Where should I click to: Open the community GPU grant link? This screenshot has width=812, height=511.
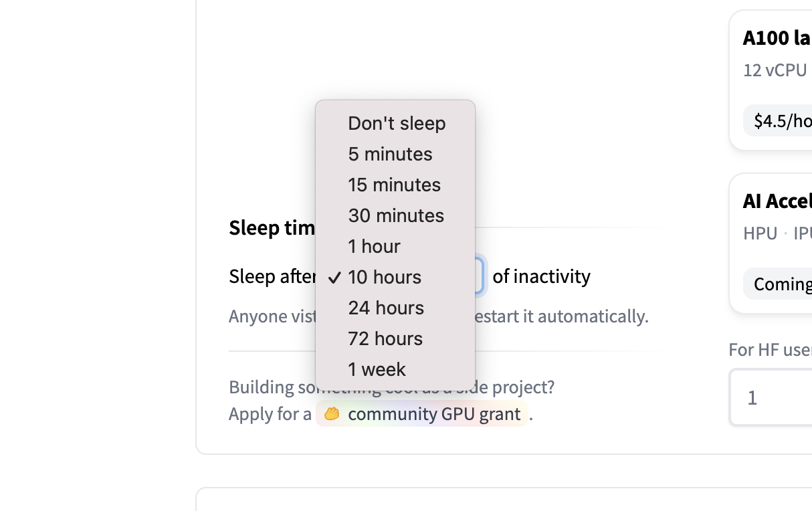click(x=433, y=414)
